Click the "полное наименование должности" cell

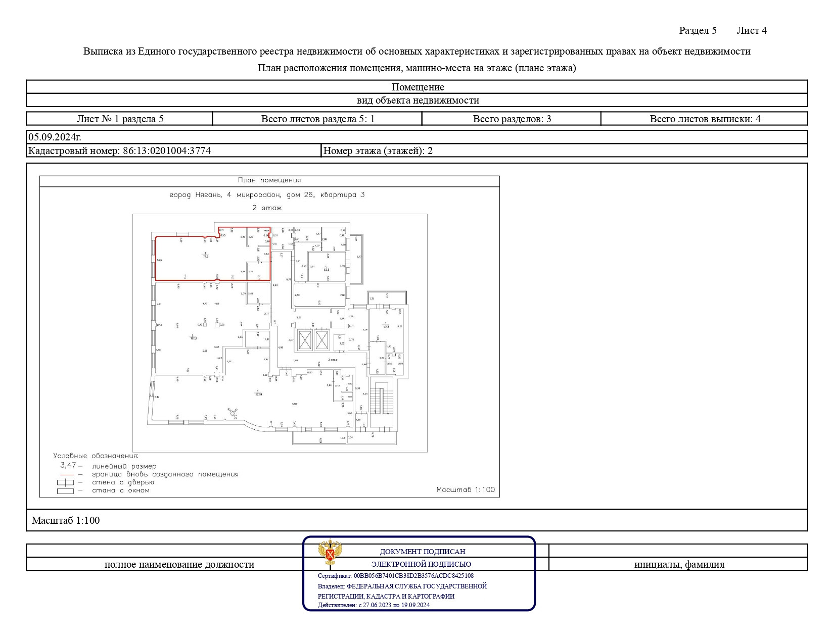[179, 564]
